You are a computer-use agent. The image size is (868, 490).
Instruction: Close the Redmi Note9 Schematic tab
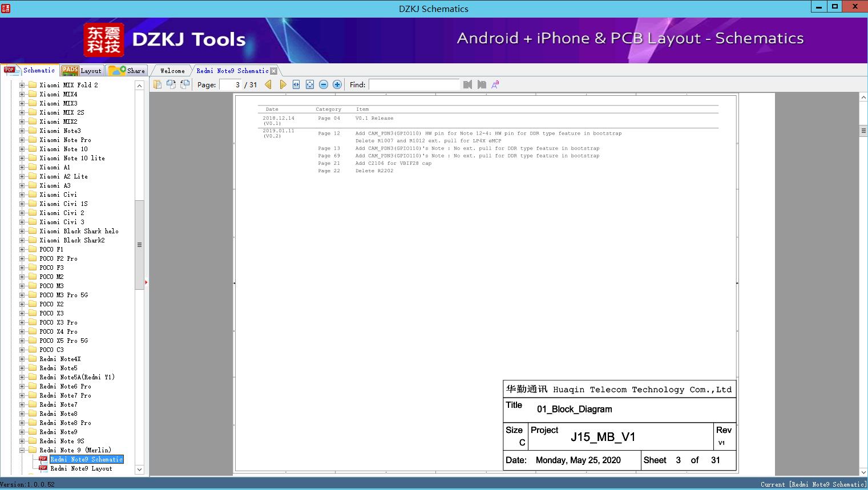tap(274, 71)
